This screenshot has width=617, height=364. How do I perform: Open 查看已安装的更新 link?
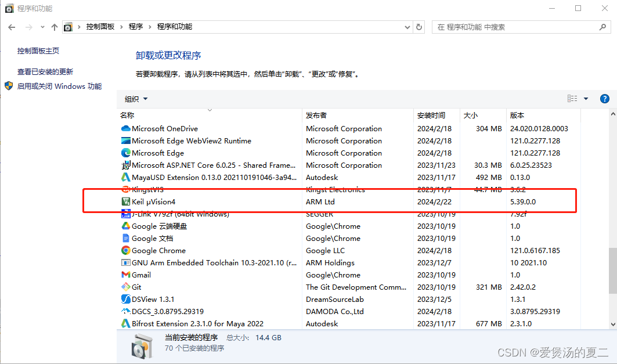tap(45, 71)
